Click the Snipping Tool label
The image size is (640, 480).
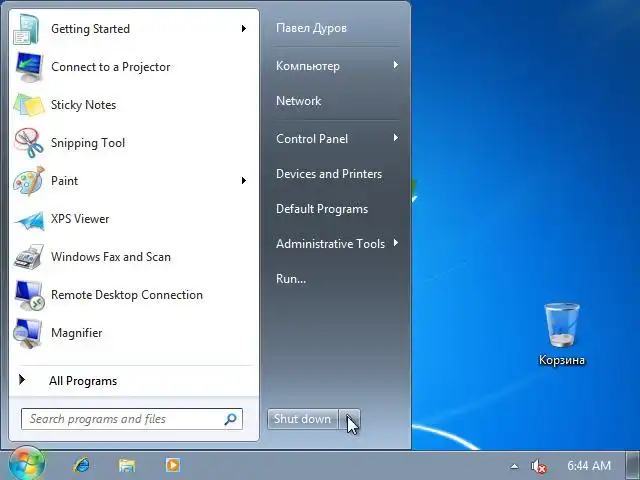[88, 143]
